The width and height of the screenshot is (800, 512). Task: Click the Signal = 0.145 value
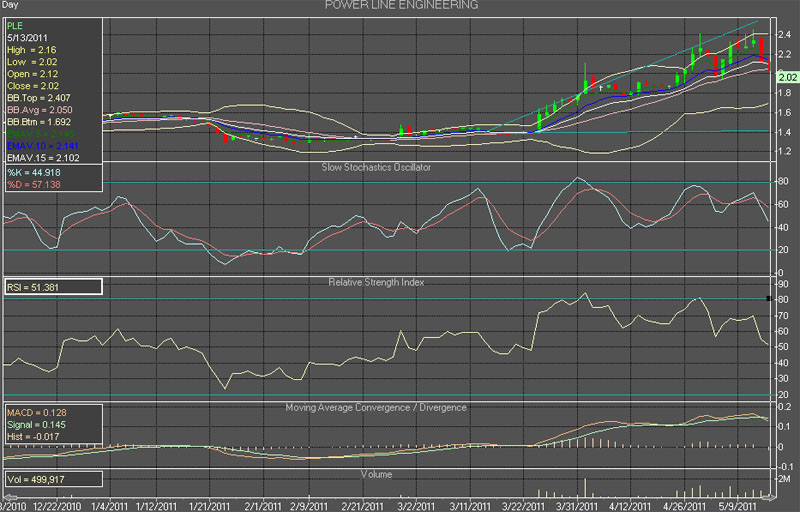click(x=36, y=425)
